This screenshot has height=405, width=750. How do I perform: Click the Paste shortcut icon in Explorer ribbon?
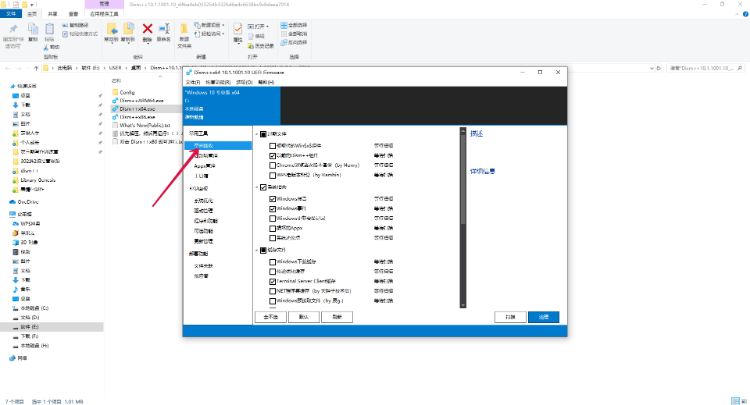[x=65, y=34]
